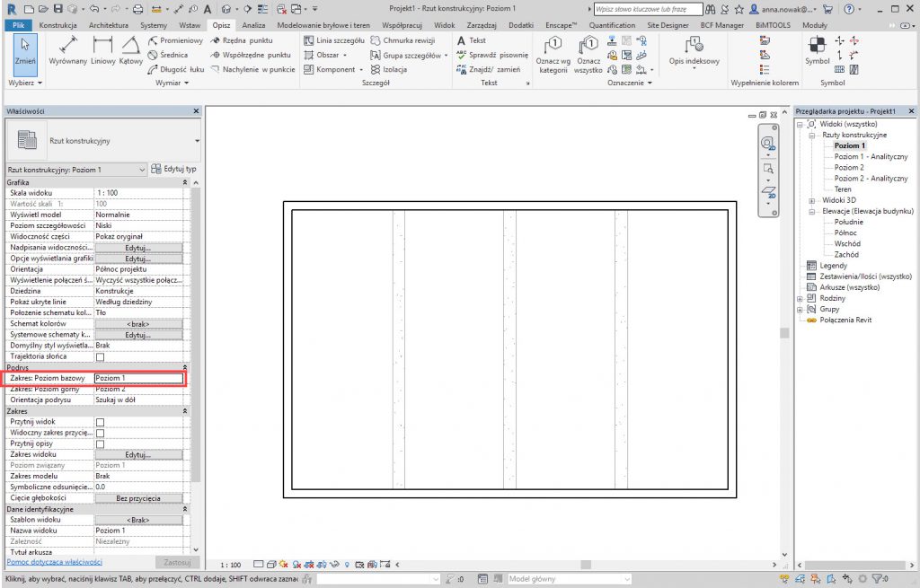Click the Edytuj typ button
Viewport: 920px width, 588px height.
[174, 169]
